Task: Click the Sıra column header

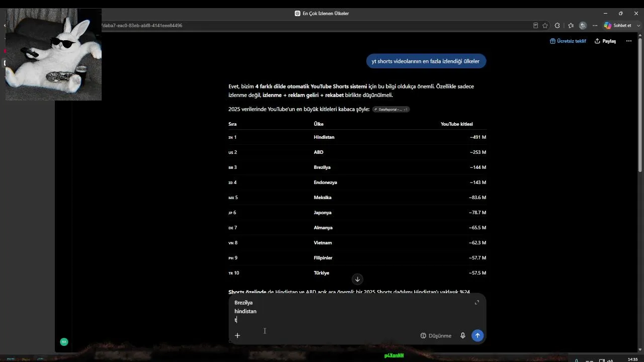Action: coord(232,124)
